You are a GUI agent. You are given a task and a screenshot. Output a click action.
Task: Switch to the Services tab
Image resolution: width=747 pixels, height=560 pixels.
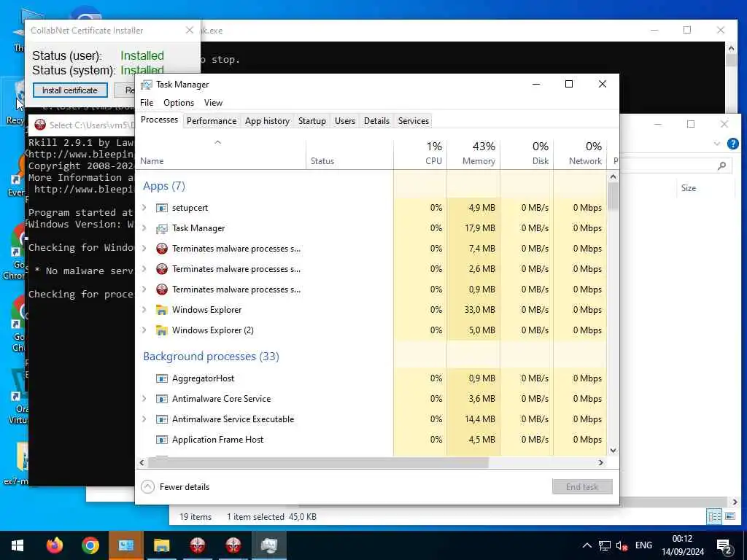coord(414,121)
